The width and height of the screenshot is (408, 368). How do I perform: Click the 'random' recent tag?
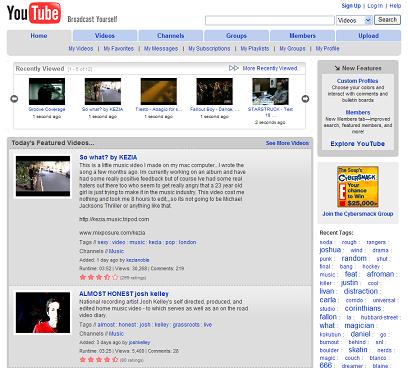(354, 258)
